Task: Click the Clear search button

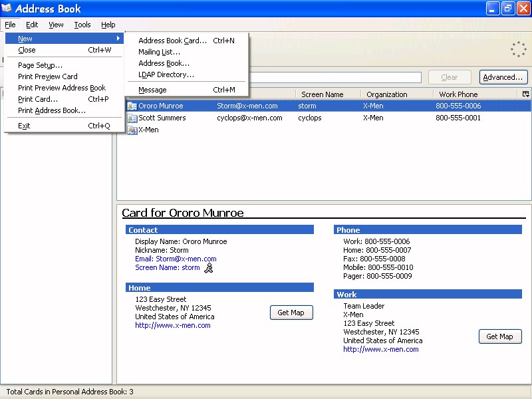Action: (450, 77)
